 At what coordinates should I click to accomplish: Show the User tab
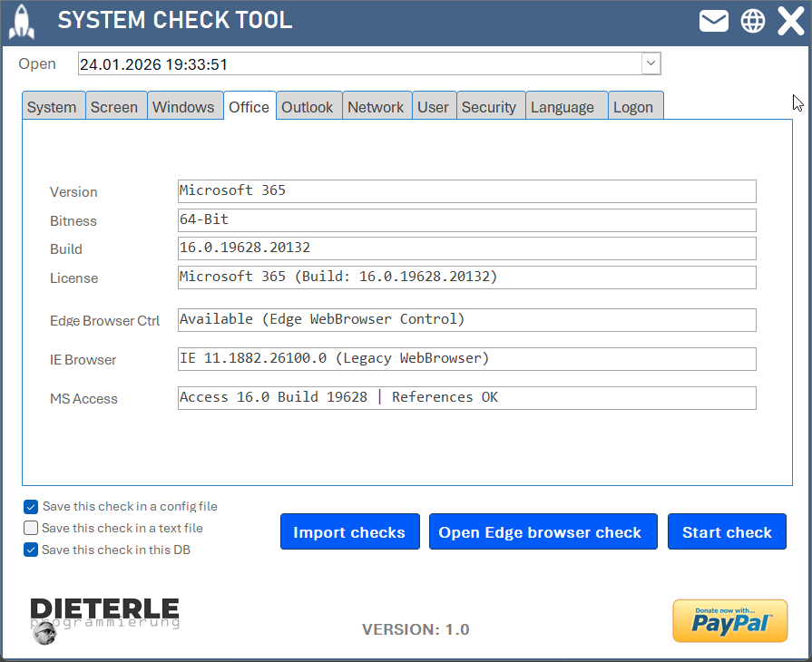click(433, 107)
